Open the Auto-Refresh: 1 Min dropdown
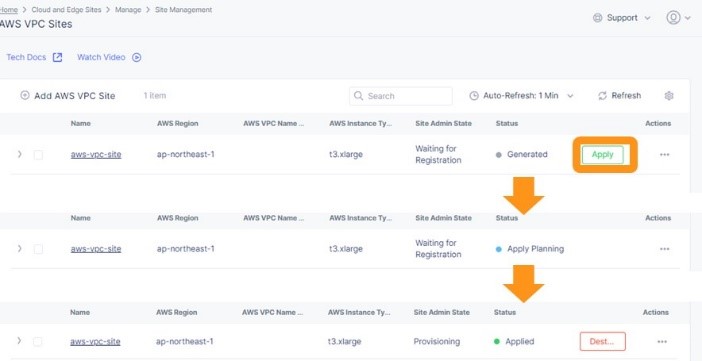 [x=521, y=96]
